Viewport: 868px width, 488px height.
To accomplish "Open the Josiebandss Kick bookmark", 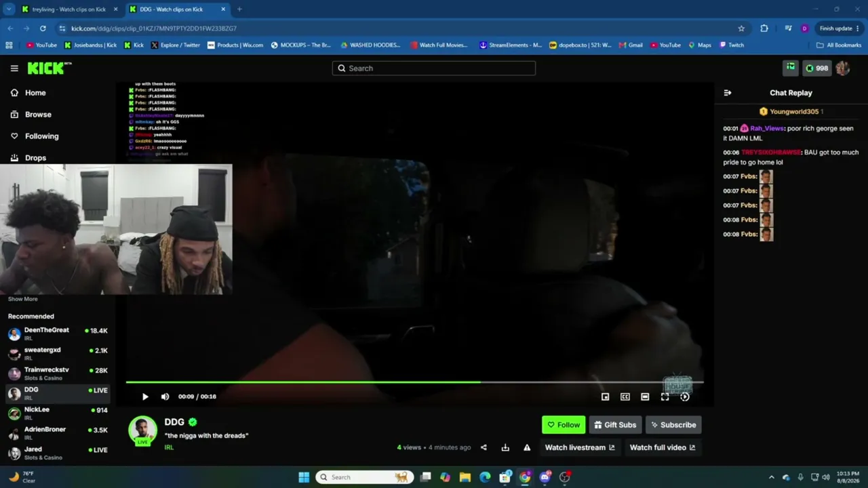I will 90,45.
